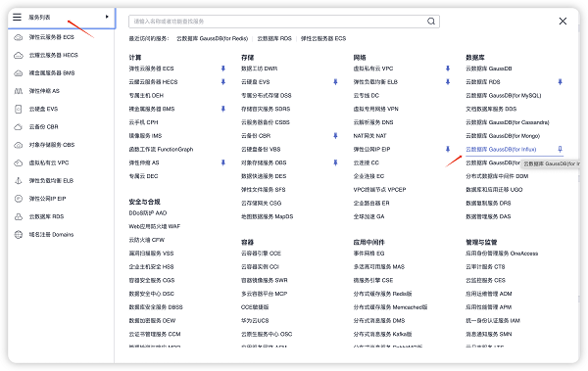588x371 pixels.
Task: Open recently visited 弹性云服务器 ECS
Action: pos(323,38)
